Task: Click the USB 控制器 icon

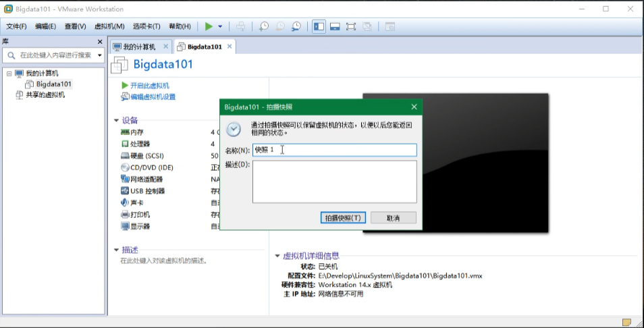Action: 125,191
